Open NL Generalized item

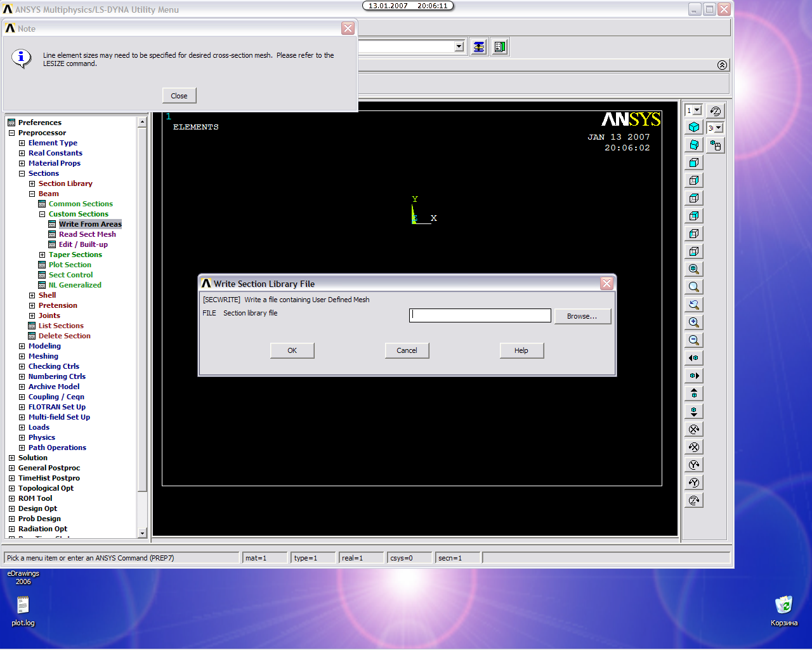click(x=75, y=285)
